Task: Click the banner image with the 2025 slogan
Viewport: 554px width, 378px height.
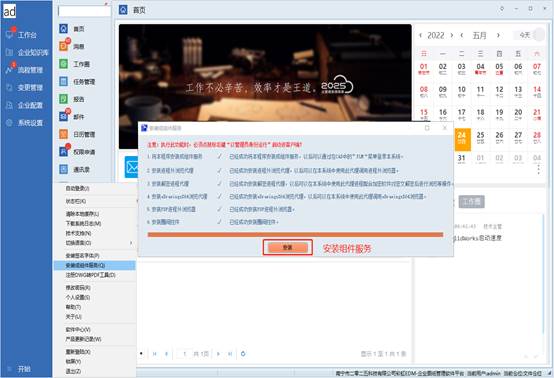Action: click(x=265, y=73)
